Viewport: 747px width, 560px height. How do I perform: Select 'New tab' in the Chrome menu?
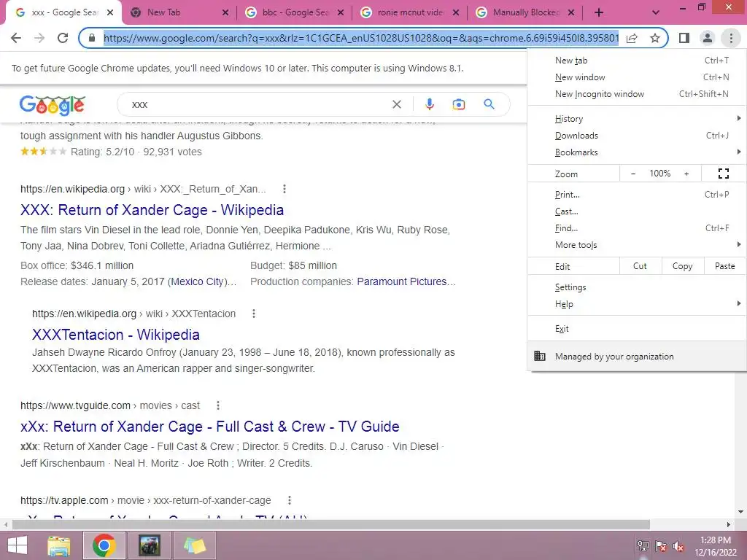tap(637, 61)
